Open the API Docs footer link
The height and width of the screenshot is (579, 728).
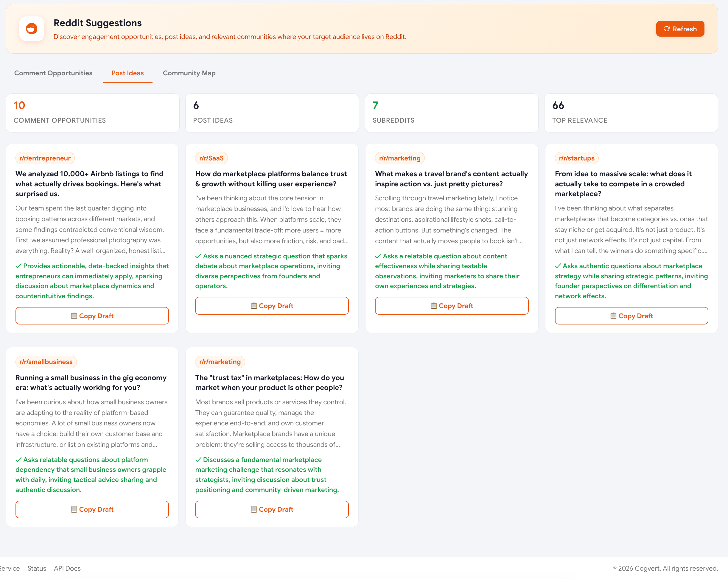[x=67, y=568]
